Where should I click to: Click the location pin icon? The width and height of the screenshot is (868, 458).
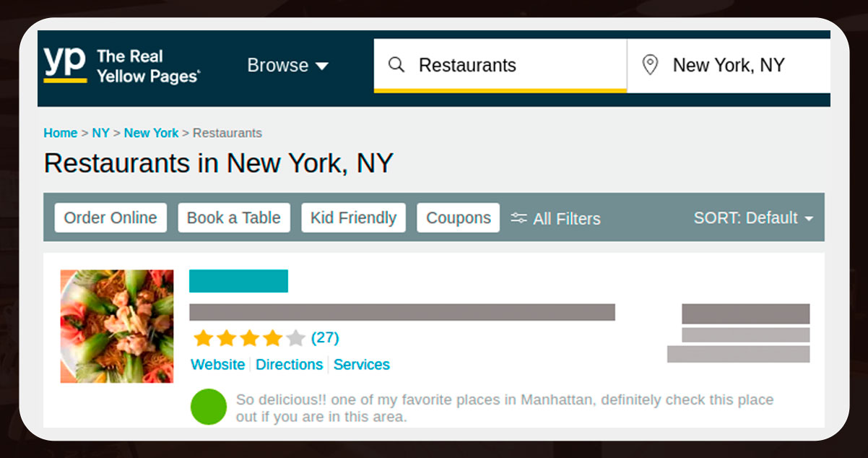[x=650, y=65]
